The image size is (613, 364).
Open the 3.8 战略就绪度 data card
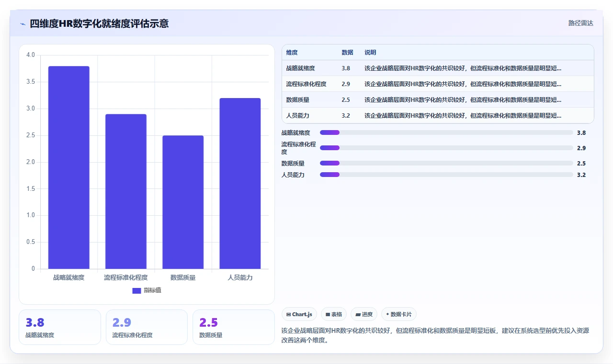click(x=60, y=327)
